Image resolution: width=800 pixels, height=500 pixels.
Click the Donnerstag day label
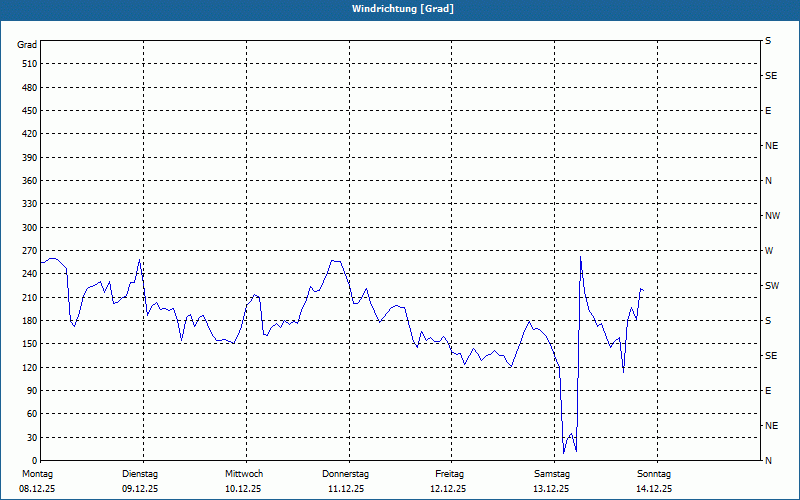(x=346, y=473)
